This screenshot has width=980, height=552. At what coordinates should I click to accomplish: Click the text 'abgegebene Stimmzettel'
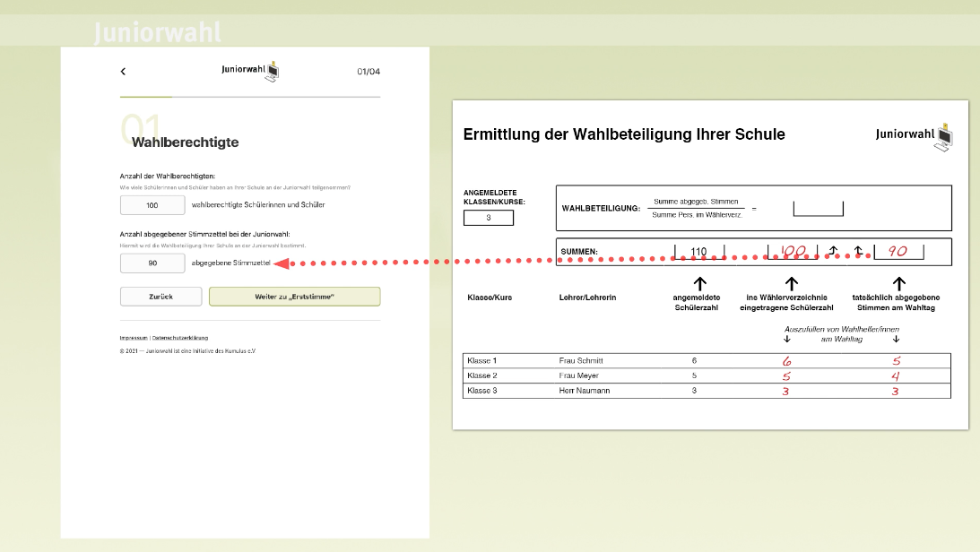(230, 263)
